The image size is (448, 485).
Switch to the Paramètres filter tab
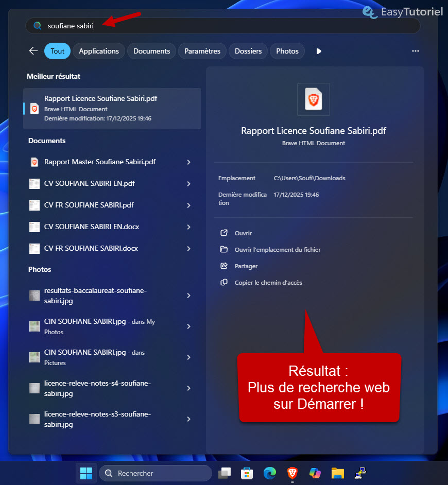(202, 51)
